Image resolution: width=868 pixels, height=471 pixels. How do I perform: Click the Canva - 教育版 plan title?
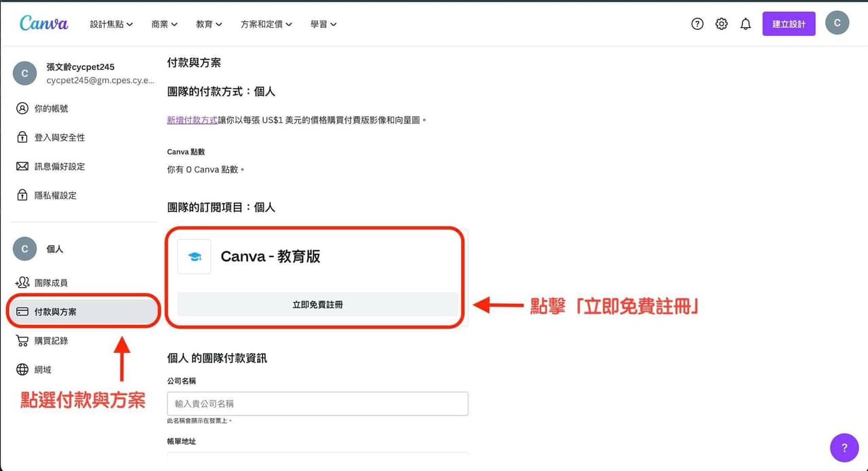tap(271, 257)
